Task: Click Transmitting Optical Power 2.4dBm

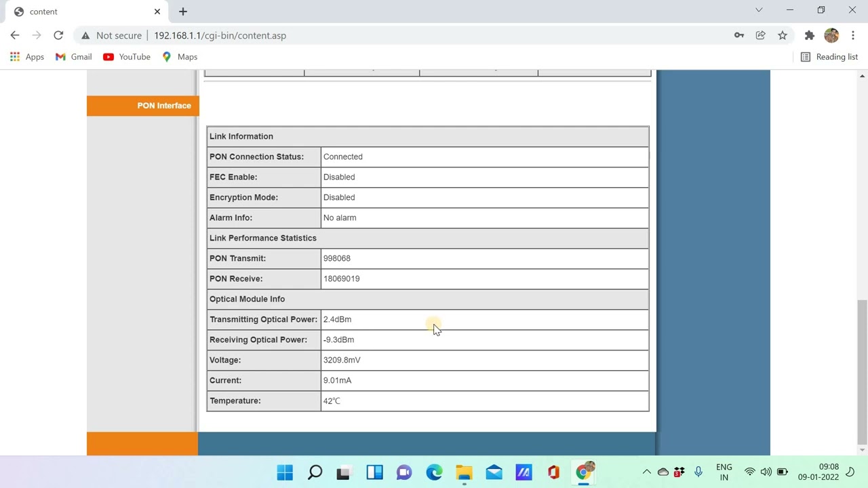Action: click(337, 319)
